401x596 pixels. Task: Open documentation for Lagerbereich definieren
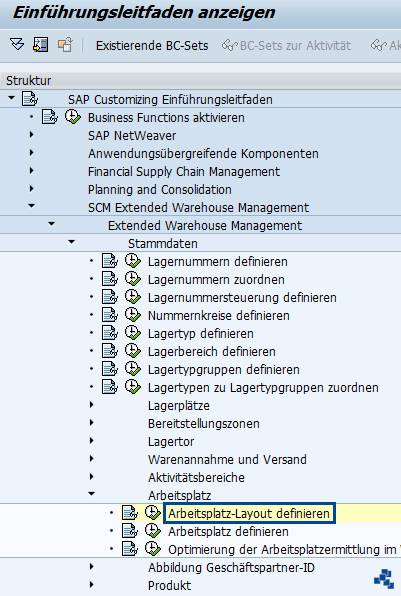tap(110, 351)
